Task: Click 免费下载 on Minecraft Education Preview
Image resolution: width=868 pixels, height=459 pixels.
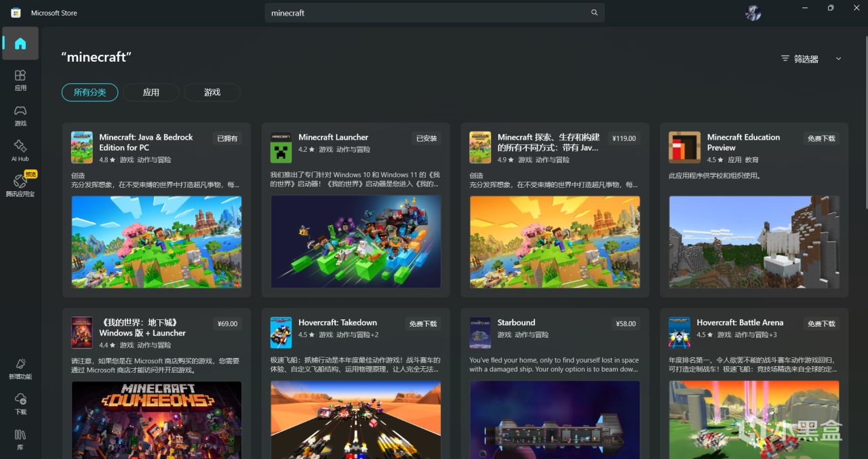Action: click(821, 138)
